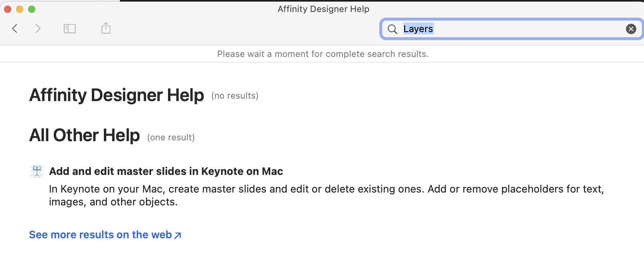Screen dimensions: 644x276
Task: Toggle the table of contents sidebar
Action: tap(70, 28)
